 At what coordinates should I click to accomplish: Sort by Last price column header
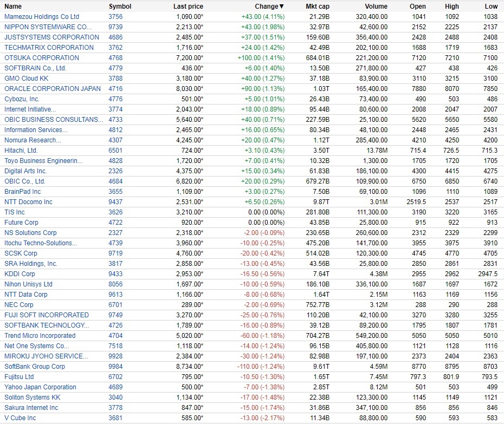point(188,6)
